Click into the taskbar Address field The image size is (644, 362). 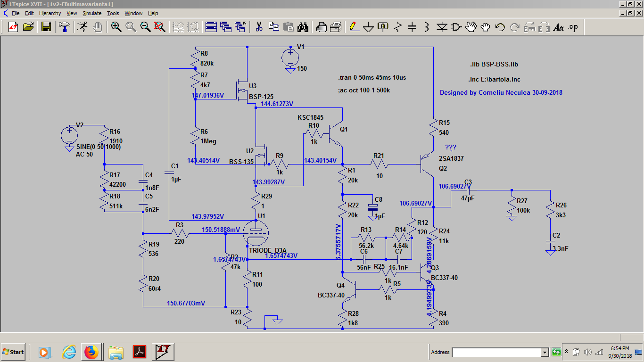coord(496,352)
